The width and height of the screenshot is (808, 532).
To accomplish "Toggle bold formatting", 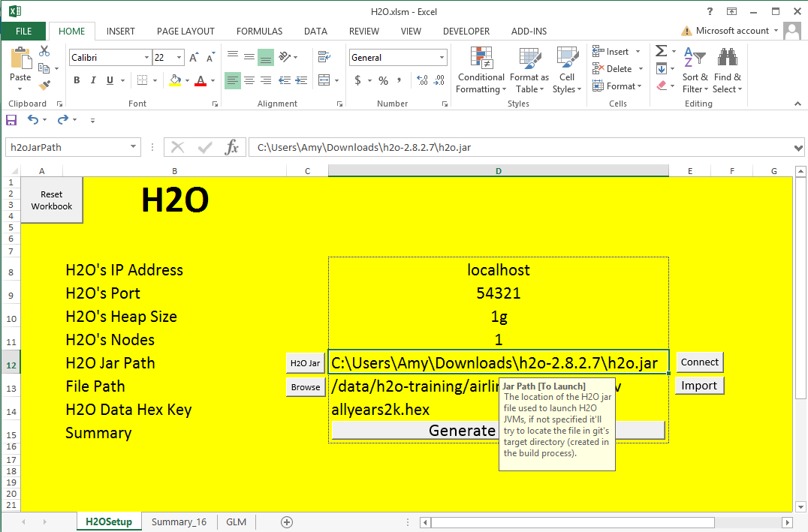I will coord(77,81).
